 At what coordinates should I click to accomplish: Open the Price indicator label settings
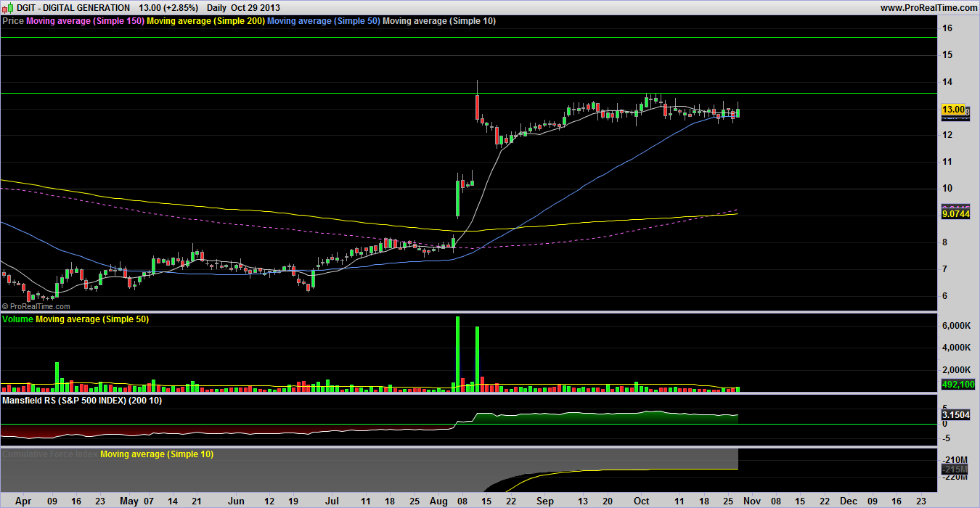click(x=13, y=21)
